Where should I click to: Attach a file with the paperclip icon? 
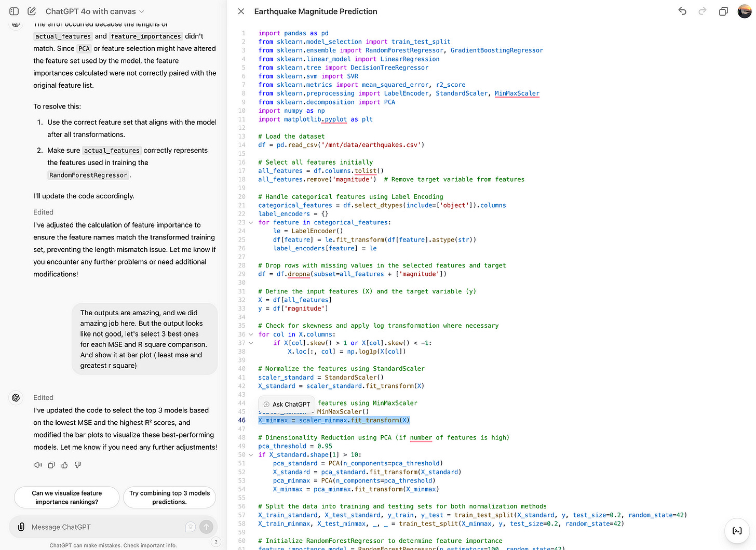pyautogui.click(x=21, y=527)
